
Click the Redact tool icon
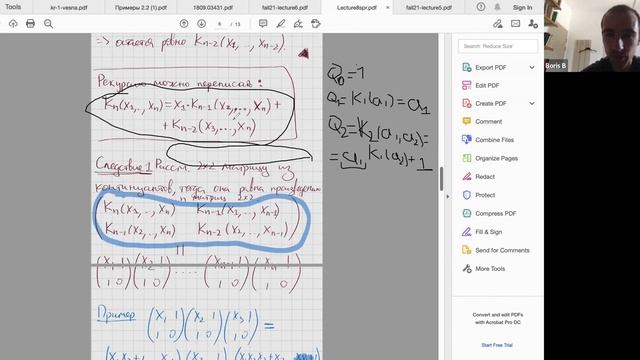click(467, 176)
